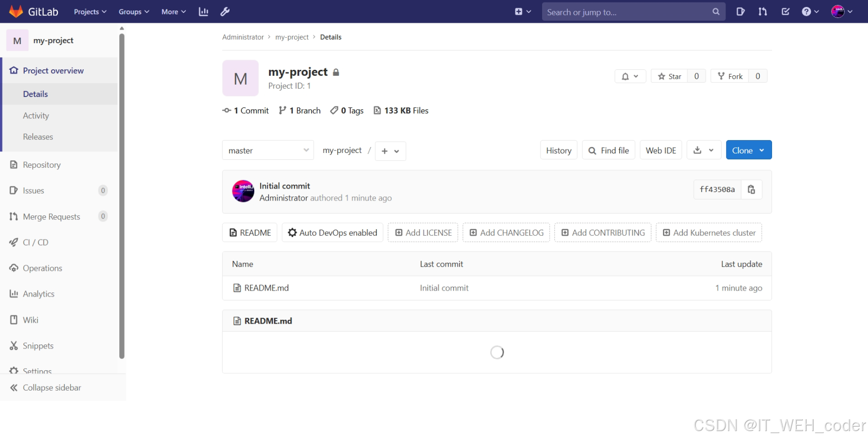
Task: Open the merge requests icon in the top navbar
Action: [763, 11]
